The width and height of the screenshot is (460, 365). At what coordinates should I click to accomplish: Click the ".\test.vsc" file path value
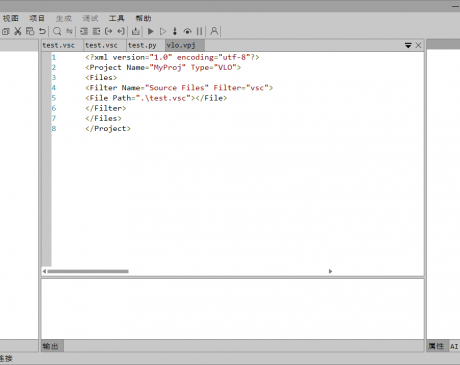click(163, 98)
